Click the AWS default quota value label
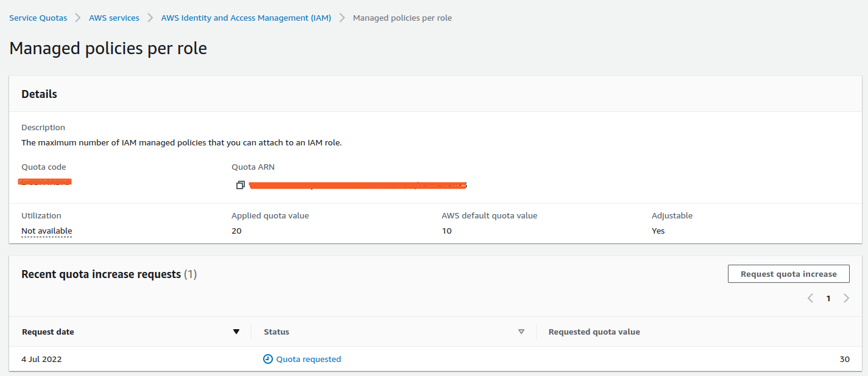The height and width of the screenshot is (376, 868). coord(490,215)
